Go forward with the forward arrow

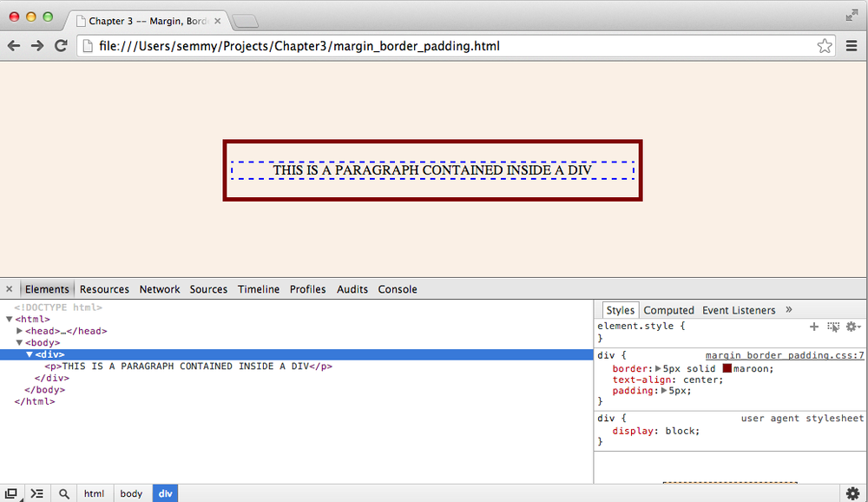tap(37, 46)
